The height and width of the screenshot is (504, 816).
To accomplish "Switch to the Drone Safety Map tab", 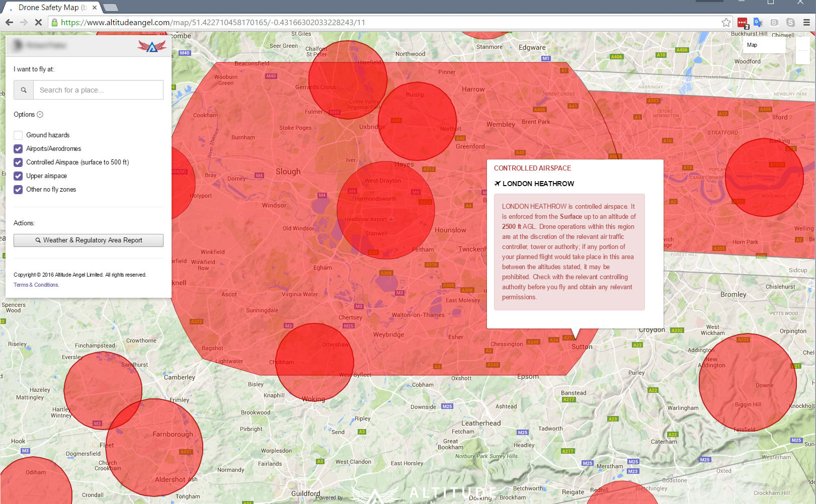I will (45, 7).
